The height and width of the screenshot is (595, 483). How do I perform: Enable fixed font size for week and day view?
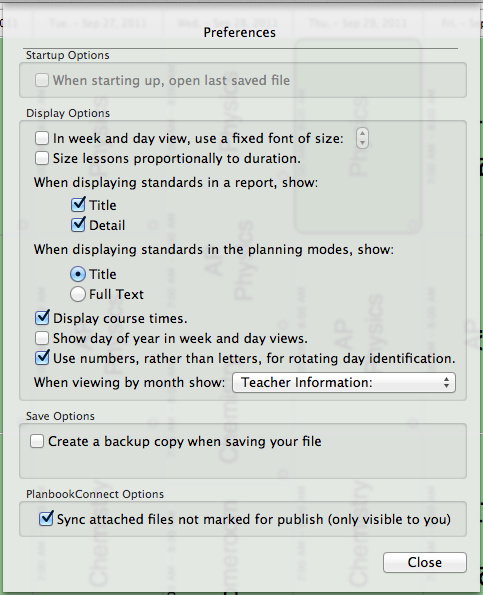(x=42, y=139)
